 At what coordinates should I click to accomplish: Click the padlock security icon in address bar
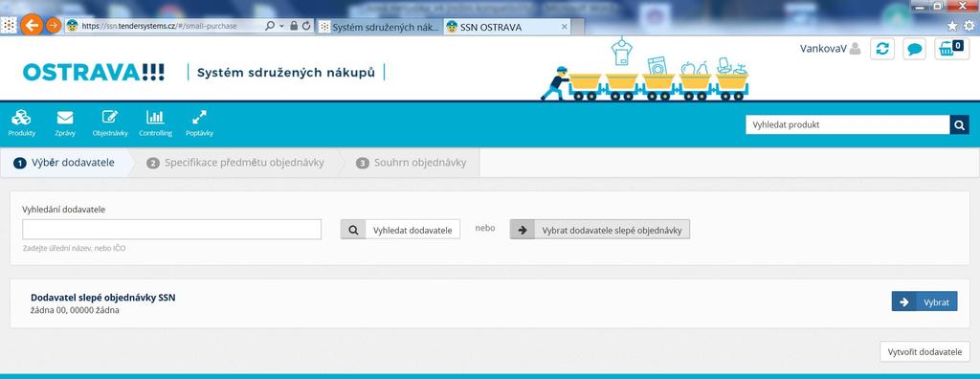coord(294,26)
